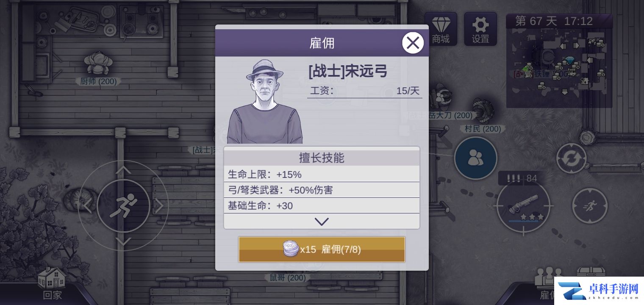Viewport: 644px width, 305px height.
Task: Open the 设置 gear settings
Action: 480,29
